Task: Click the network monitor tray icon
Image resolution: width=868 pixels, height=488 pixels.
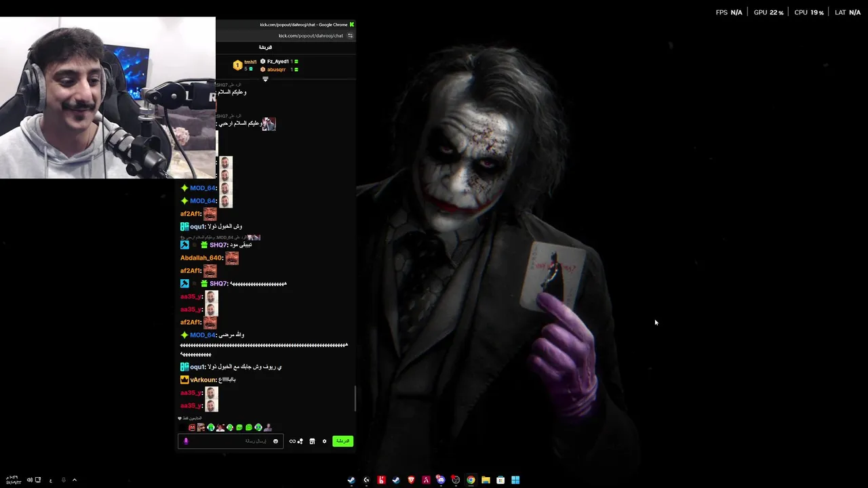Action: (x=38, y=480)
